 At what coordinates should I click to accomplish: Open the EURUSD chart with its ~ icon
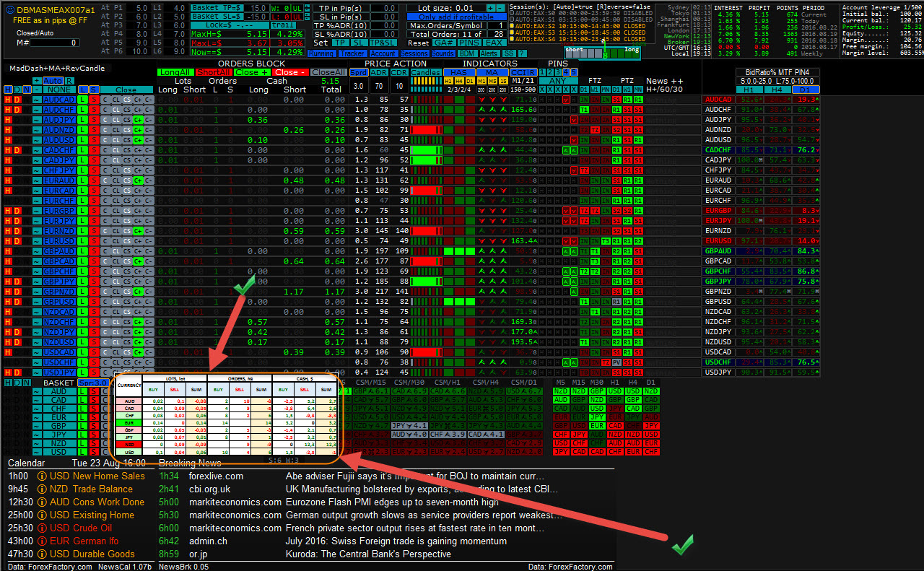tap(36, 241)
